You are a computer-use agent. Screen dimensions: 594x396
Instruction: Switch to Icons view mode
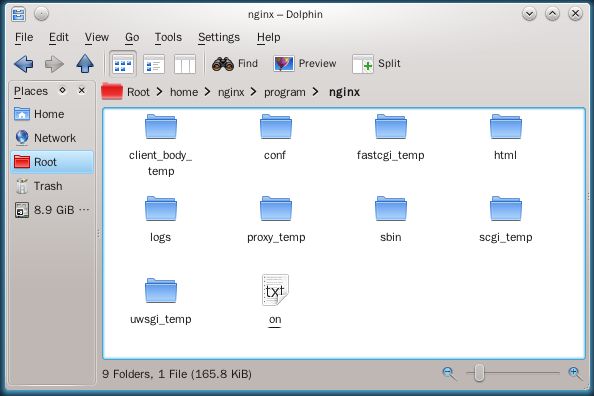[x=123, y=64]
